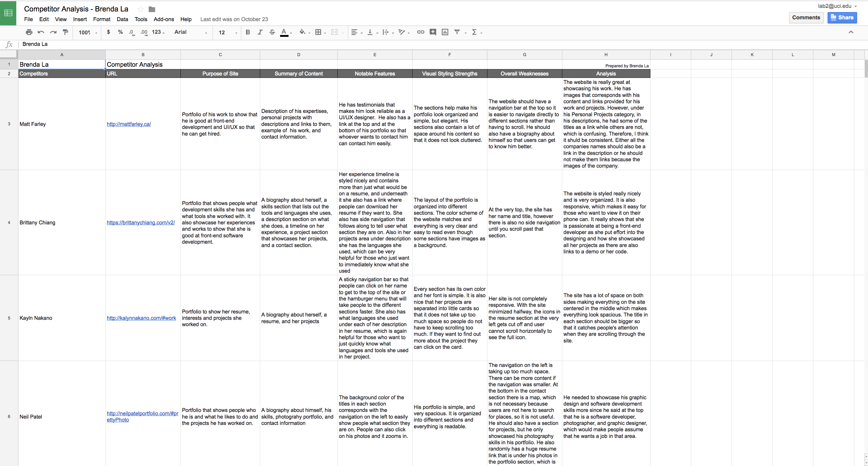This screenshot has height=466, width=868.
Task: Click the insert link toolbar icon
Action: tap(420, 32)
